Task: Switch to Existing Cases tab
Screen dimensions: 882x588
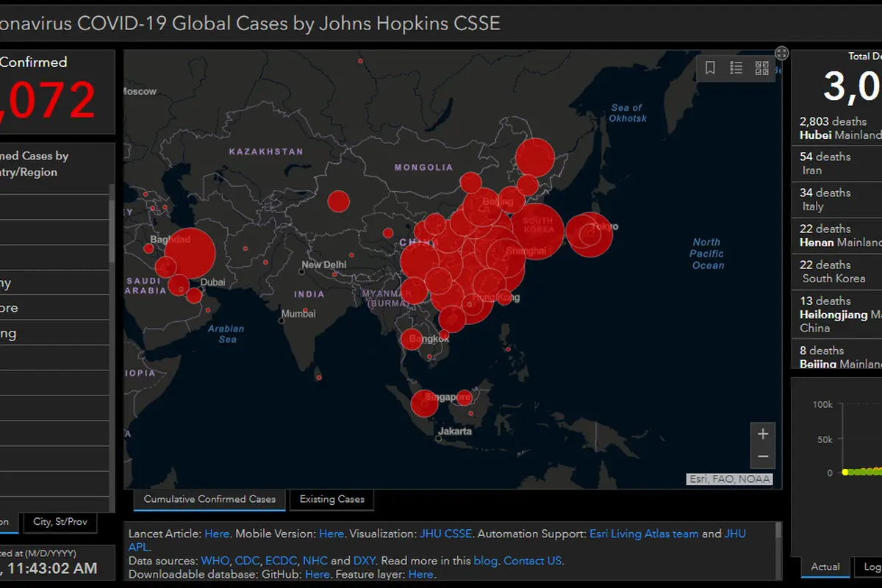Action: tap(332, 499)
